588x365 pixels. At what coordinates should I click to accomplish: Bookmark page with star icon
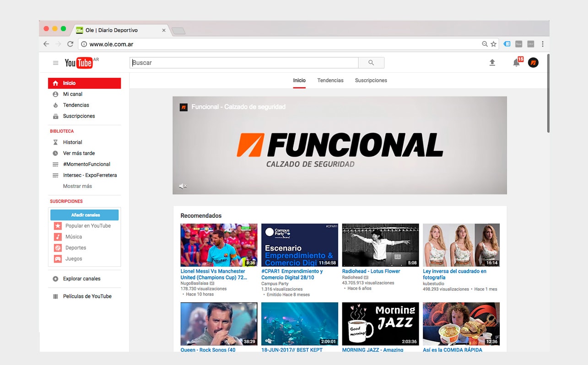pos(493,44)
